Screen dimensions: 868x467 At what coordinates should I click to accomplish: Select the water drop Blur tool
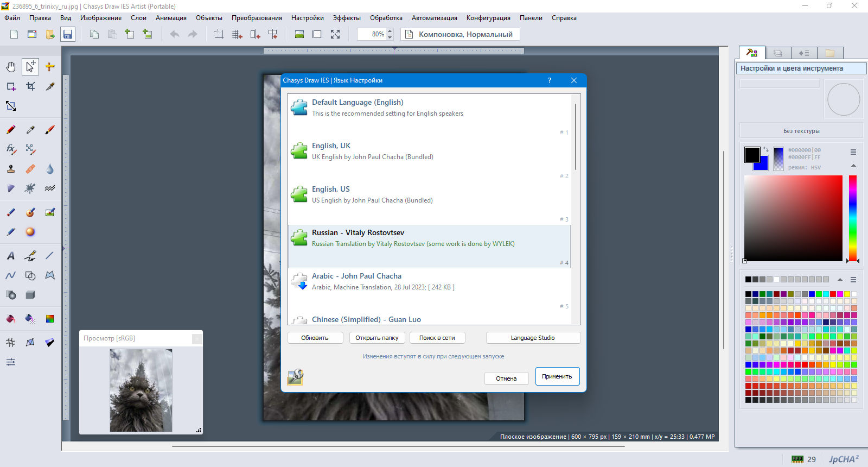(50, 169)
